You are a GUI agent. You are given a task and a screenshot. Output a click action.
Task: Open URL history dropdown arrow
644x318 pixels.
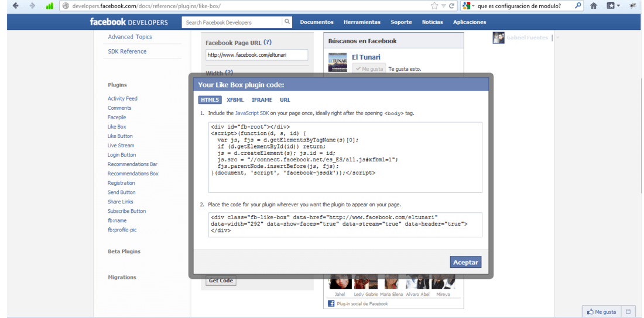(x=444, y=6)
